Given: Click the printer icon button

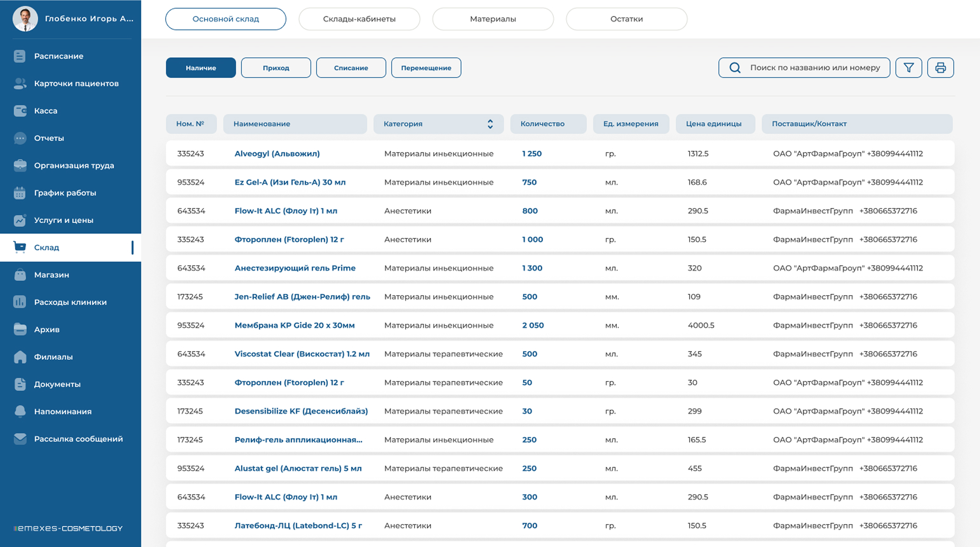Looking at the screenshot, I should (x=941, y=68).
